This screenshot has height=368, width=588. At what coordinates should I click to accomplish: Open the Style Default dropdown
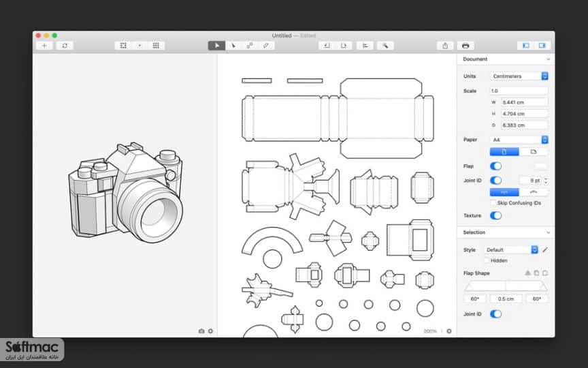(511, 249)
